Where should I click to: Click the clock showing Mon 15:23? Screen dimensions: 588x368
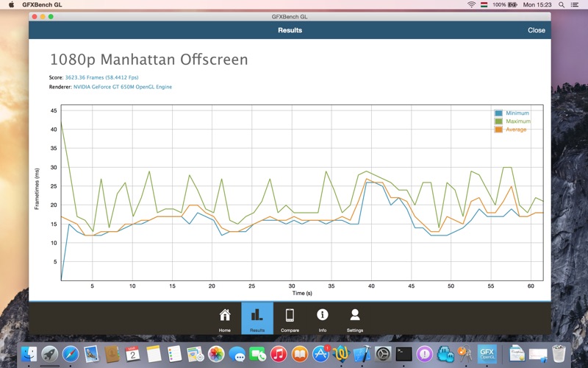click(x=537, y=4)
